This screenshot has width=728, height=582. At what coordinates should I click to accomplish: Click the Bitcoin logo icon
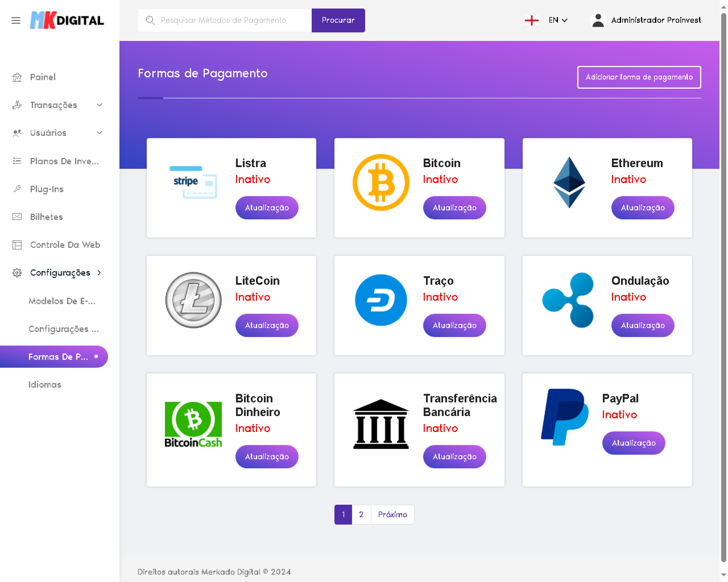[x=381, y=182]
